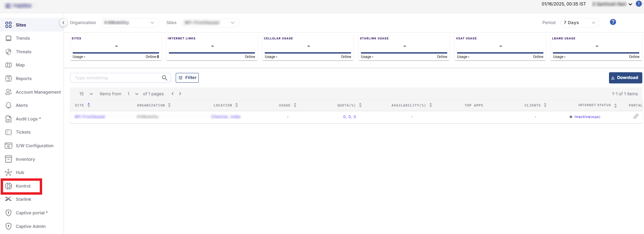Viewport: 644px width, 234px height.
Task: Collapse the sidebar with the chevron button
Action: pyautogui.click(x=63, y=23)
